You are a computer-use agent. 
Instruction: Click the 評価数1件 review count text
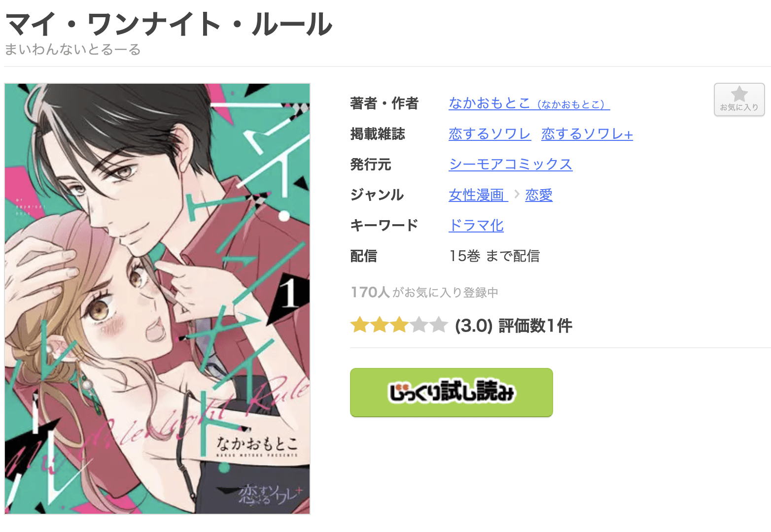coord(535,326)
